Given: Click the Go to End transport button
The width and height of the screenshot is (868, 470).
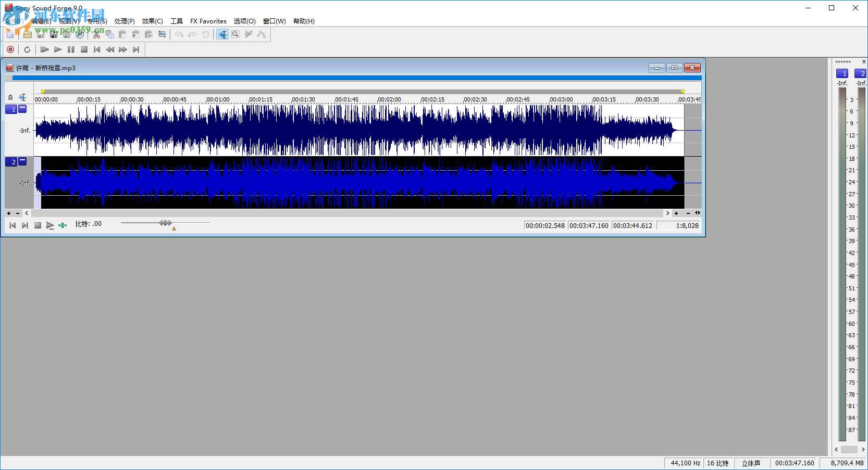Looking at the screenshot, I should [136, 49].
